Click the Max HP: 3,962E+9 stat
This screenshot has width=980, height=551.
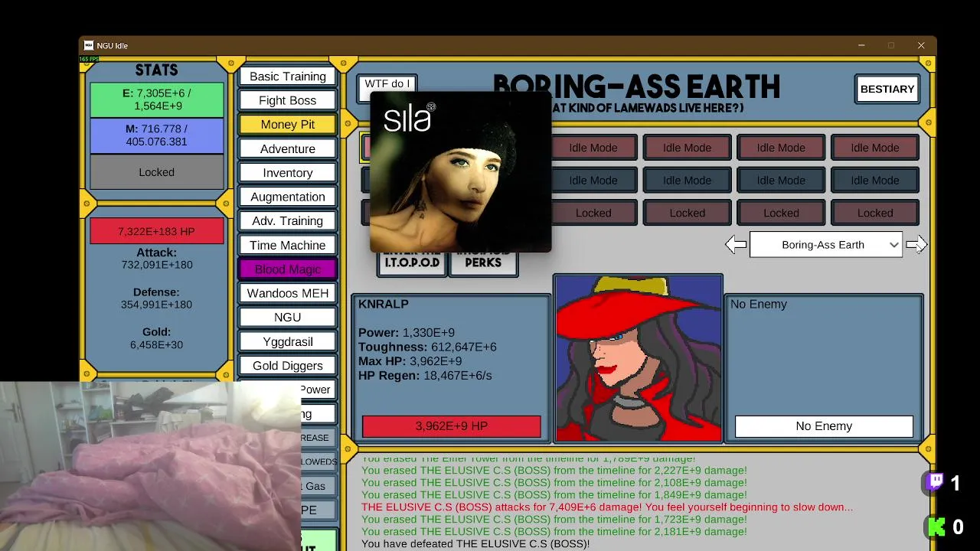tap(410, 361)
